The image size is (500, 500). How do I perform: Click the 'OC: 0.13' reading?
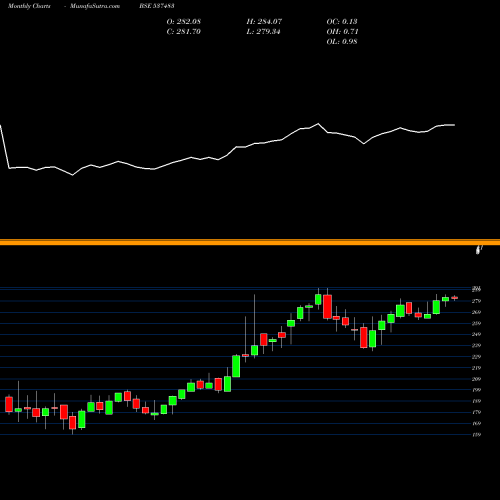point(342,21)
